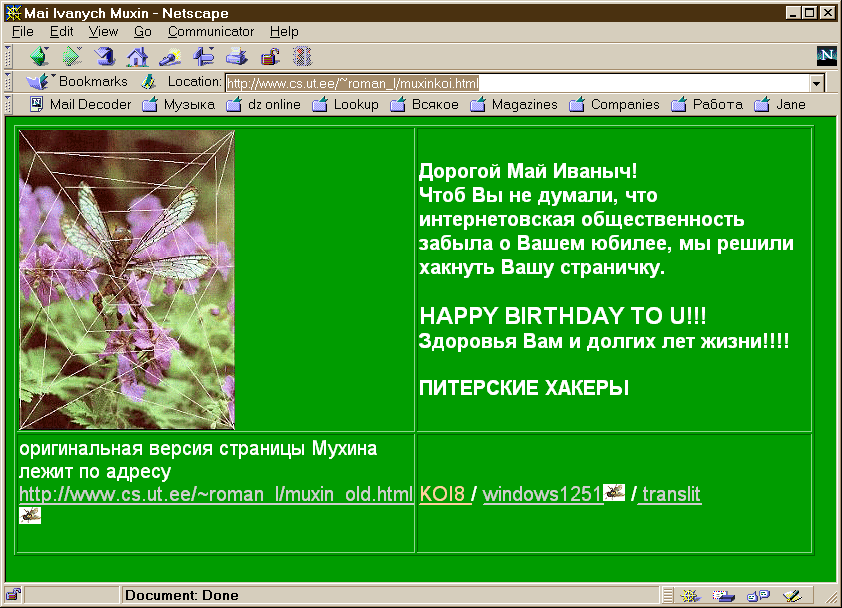This screenshot has height=608, width=842.
Task: Click the component bar drag handle in status bar
Action: tap(667, 595)
